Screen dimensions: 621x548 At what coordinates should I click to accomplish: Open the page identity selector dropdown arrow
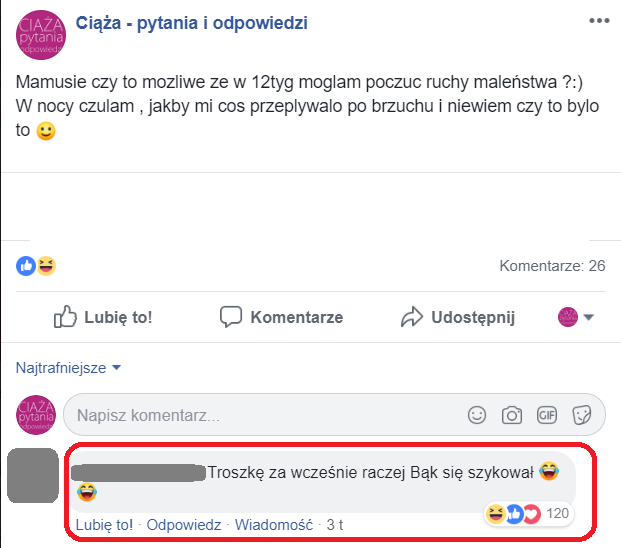pos(589,317)
